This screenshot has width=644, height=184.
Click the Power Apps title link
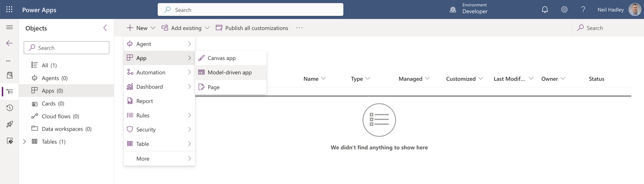tap(39, 10)
